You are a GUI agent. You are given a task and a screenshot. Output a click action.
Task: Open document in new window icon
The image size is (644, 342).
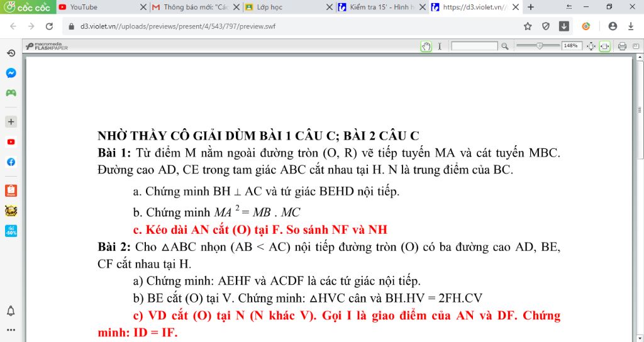tap(636, 47)
